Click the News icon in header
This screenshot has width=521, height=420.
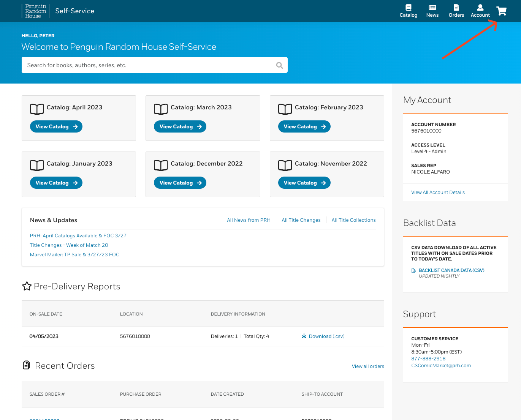click(x=432, y=8)
